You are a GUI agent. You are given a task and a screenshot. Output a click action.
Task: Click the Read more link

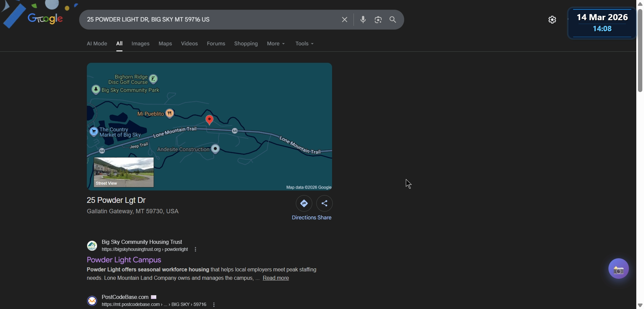tap(276, 278)
